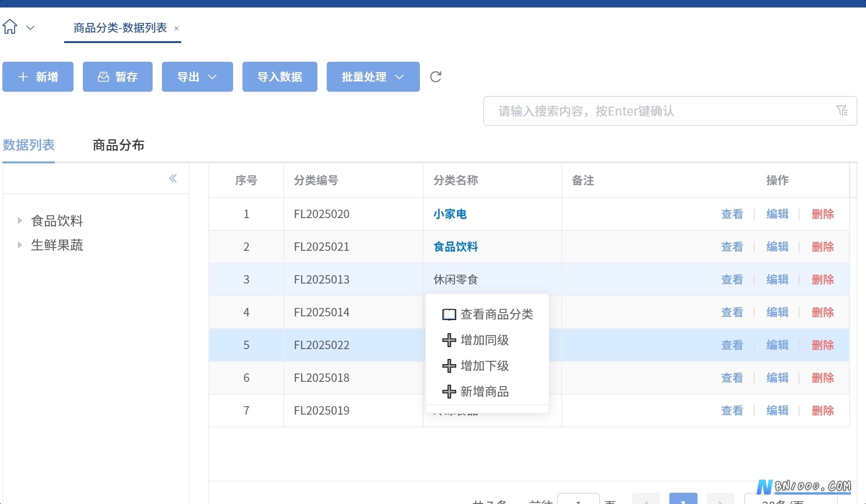The height and width of the screenshot is (504, 866).
Task: Open the home icon
Action: pyautogui.click(x=10, y=27)
